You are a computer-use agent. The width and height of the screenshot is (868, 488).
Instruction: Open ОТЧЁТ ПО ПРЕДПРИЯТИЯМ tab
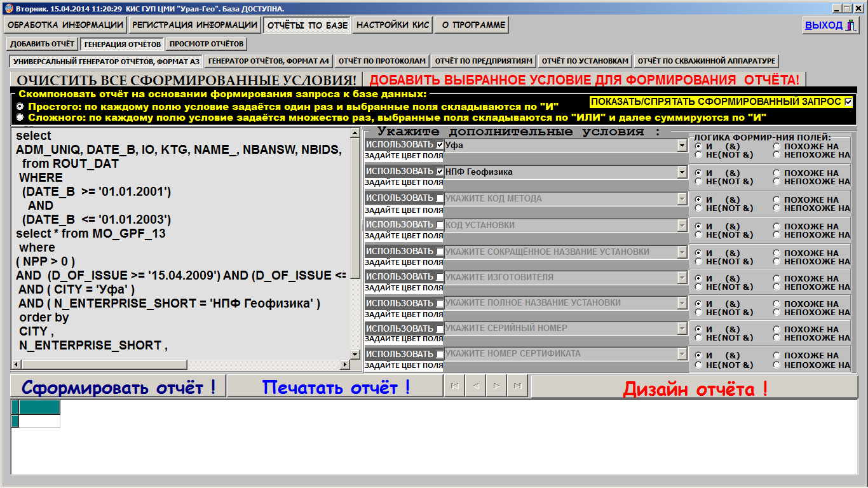coord(484,61)
